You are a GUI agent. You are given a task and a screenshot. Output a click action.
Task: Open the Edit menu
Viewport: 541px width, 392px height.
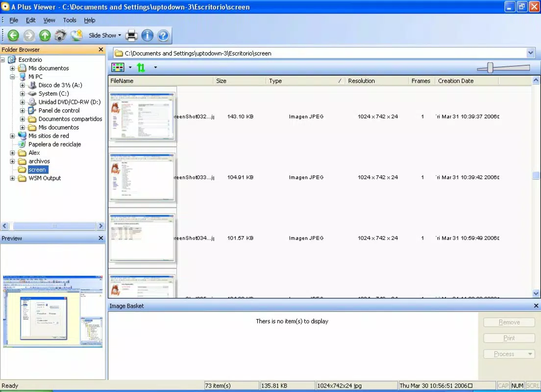[x=31, y=20]
